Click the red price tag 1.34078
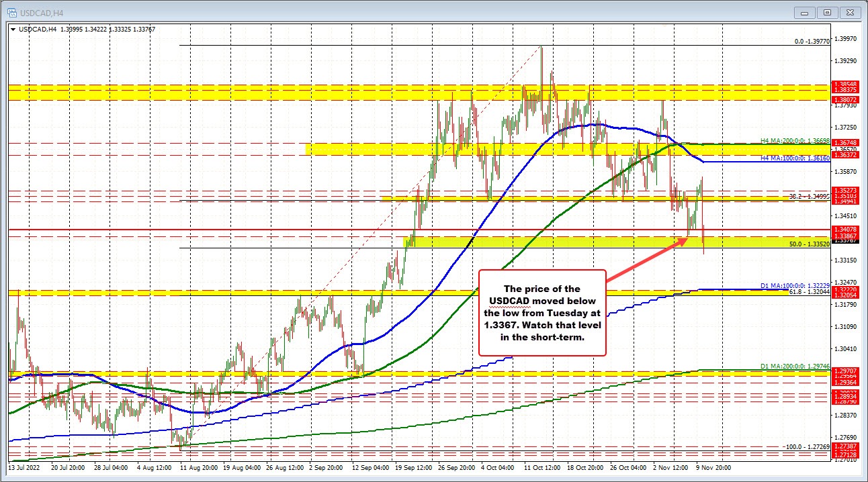The width and height of the screenshot is (868, 482). pos(844,230)
